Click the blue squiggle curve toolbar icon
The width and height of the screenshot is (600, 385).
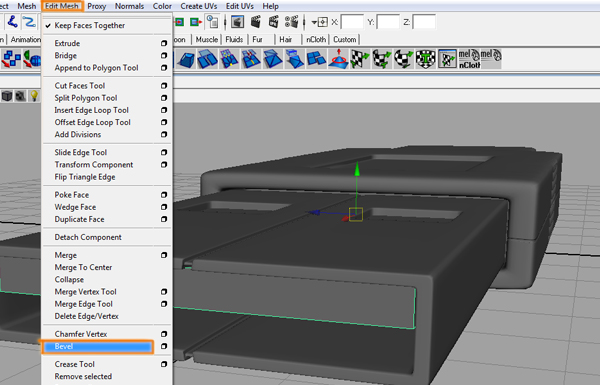click(x=29, y=22)
